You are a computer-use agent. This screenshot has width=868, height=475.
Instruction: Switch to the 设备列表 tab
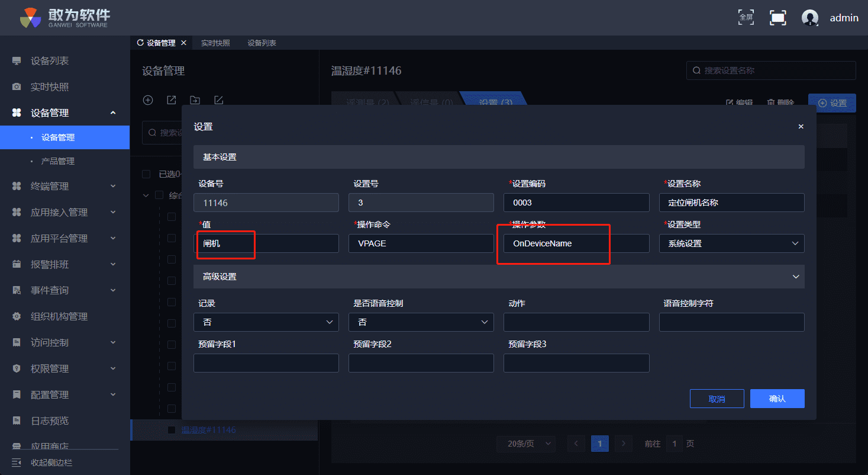[x=262, y=43]
